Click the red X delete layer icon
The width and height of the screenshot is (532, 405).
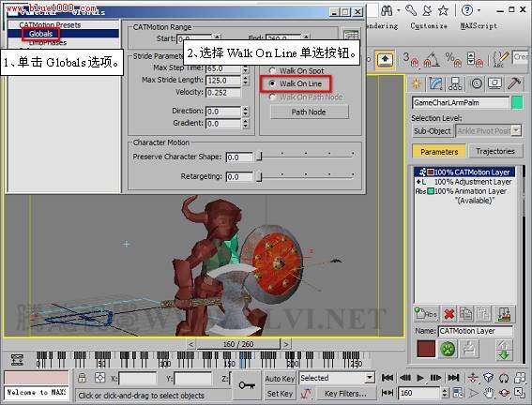tap(448, 314)
